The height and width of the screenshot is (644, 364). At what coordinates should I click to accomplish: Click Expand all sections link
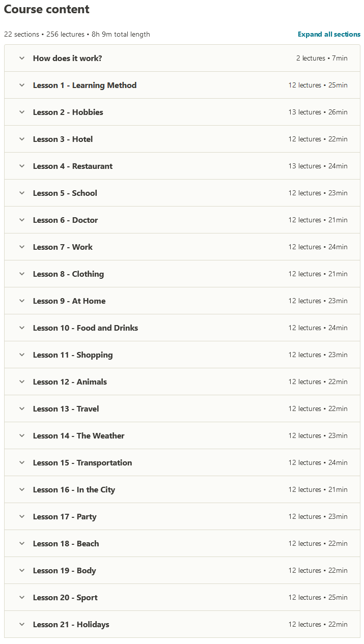tap(329, 35)
